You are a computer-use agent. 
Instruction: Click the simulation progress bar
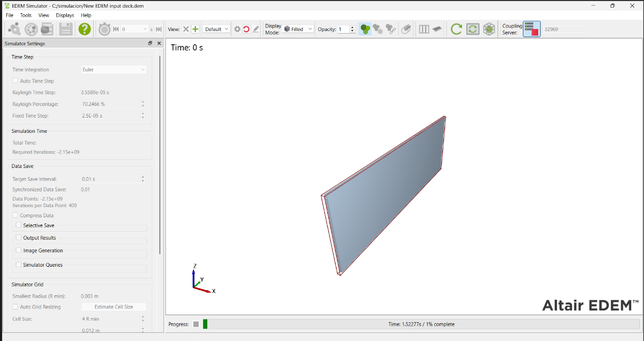421,324
